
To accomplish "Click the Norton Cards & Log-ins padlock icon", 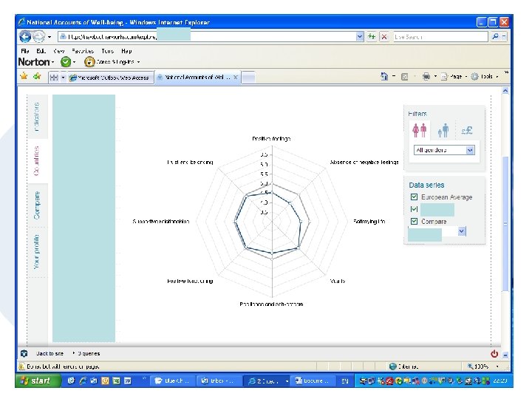I will click(x=89, y=62).
